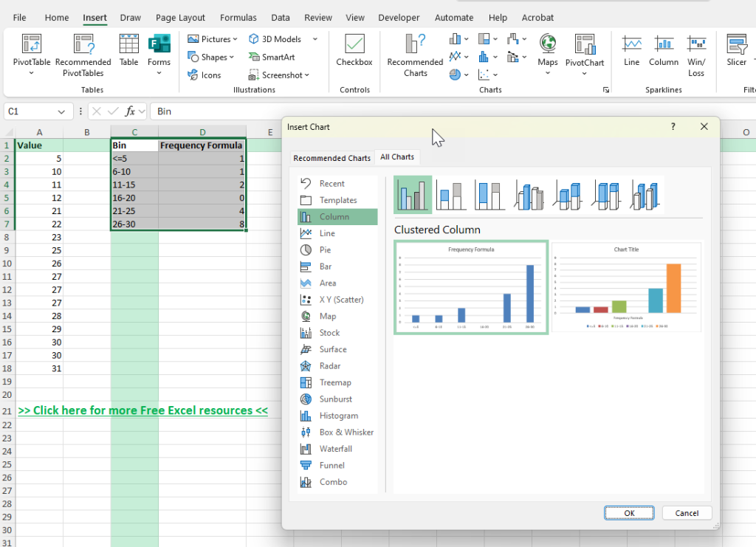756x547 pixels.
Task: Open the Formulas ribbon tab
Action: (x=238, y=17)
